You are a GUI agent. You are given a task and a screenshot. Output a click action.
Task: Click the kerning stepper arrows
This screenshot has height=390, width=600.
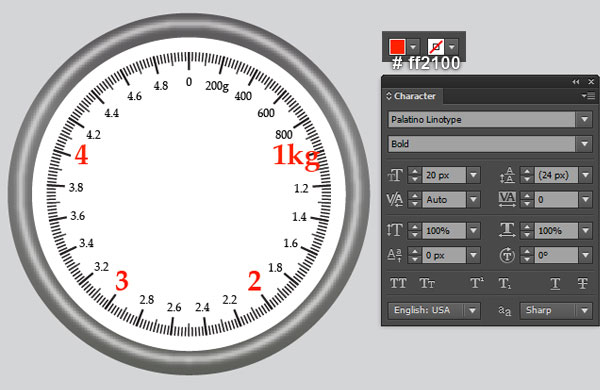[415, 200]
